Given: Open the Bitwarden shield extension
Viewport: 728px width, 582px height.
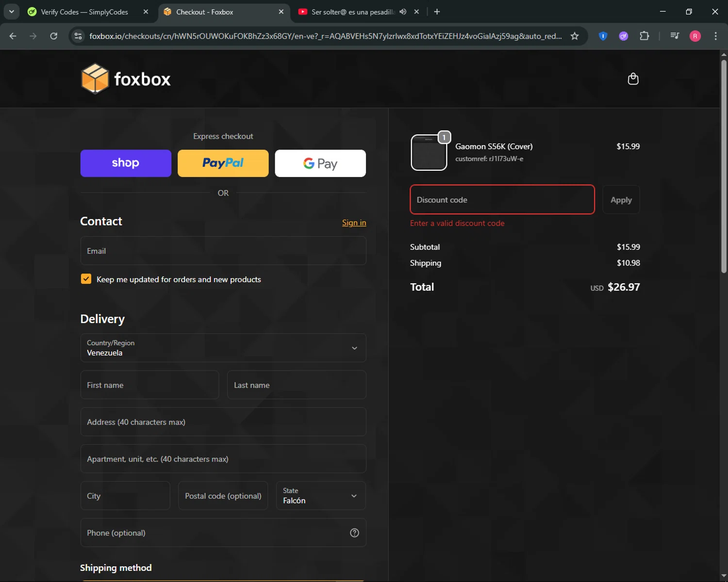Looking at the screenshot, I should click(603, 36).
